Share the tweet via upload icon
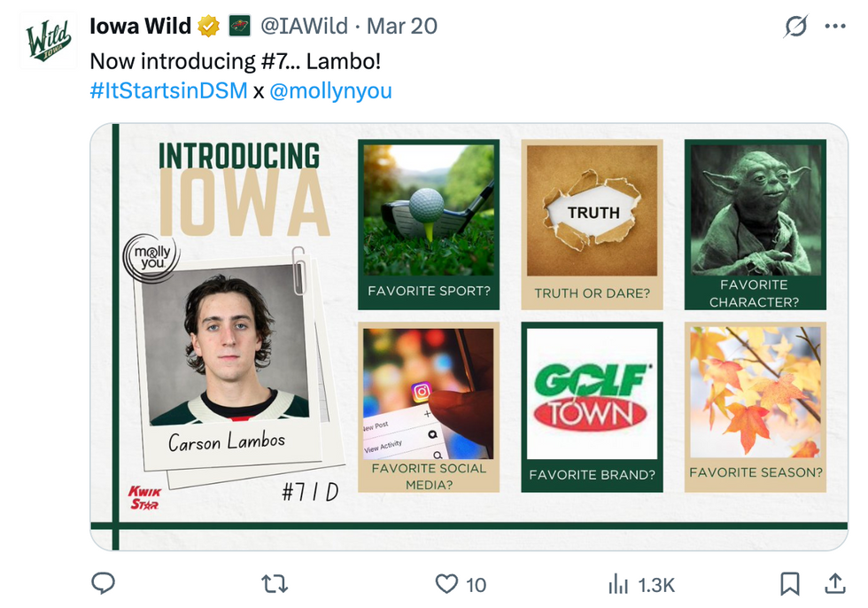 pyautogui.click(x=834, y=583)
